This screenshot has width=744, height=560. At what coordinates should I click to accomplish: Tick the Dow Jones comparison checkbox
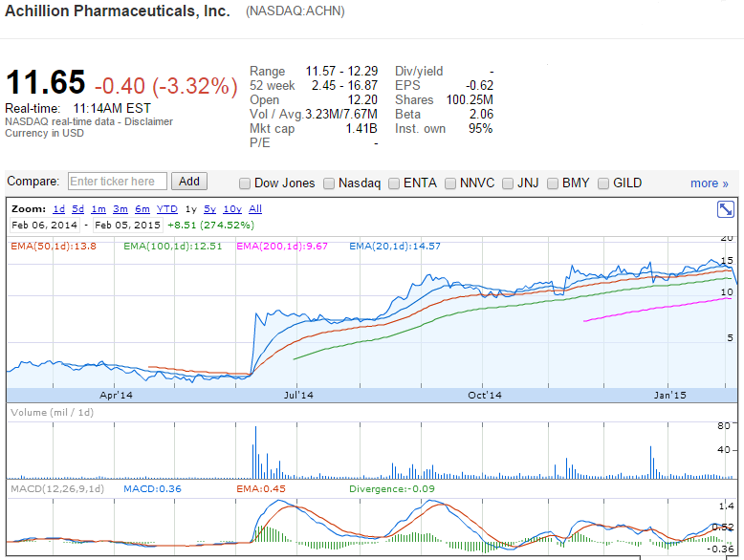(x=245, y=183)
